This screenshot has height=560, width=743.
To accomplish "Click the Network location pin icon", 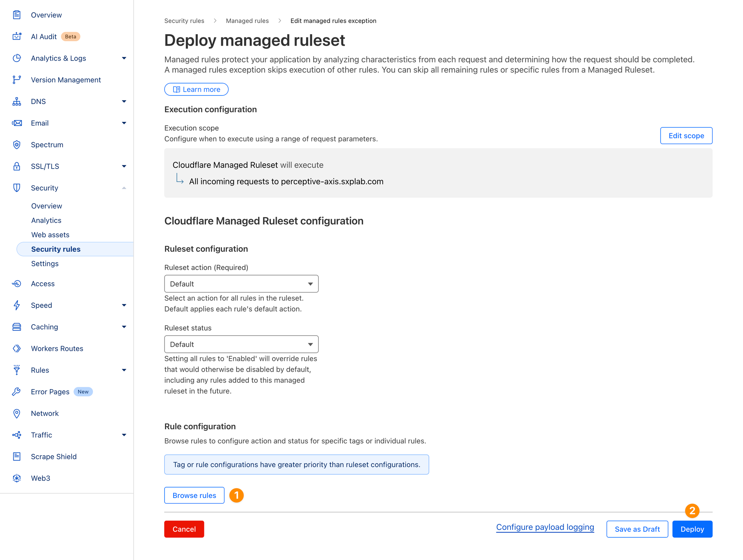I will 17,413.
